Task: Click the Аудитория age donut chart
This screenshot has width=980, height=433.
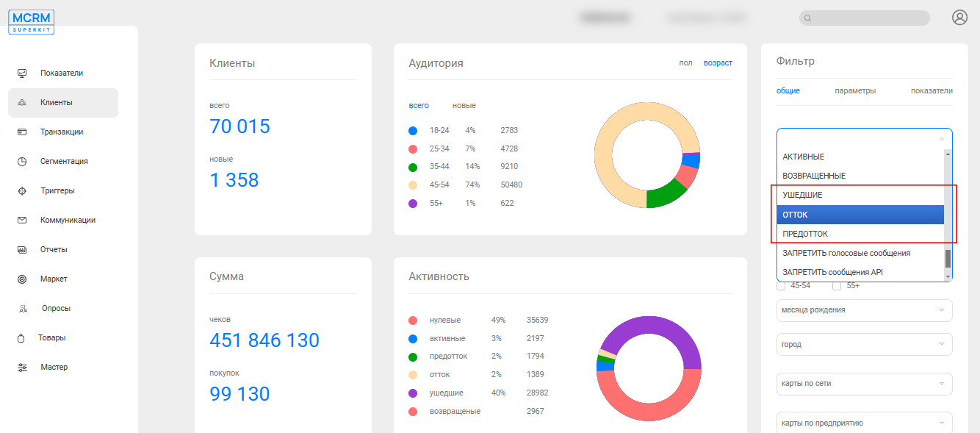Action: (647, 155)
